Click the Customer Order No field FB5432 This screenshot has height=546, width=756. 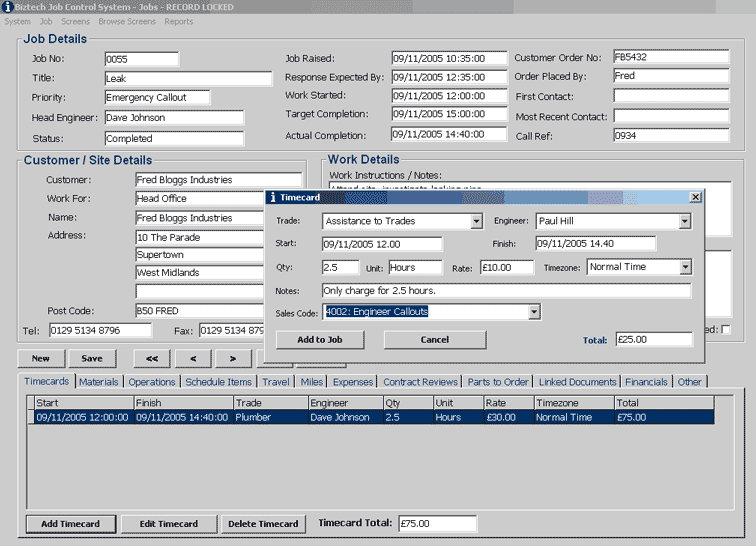(671, 57)
